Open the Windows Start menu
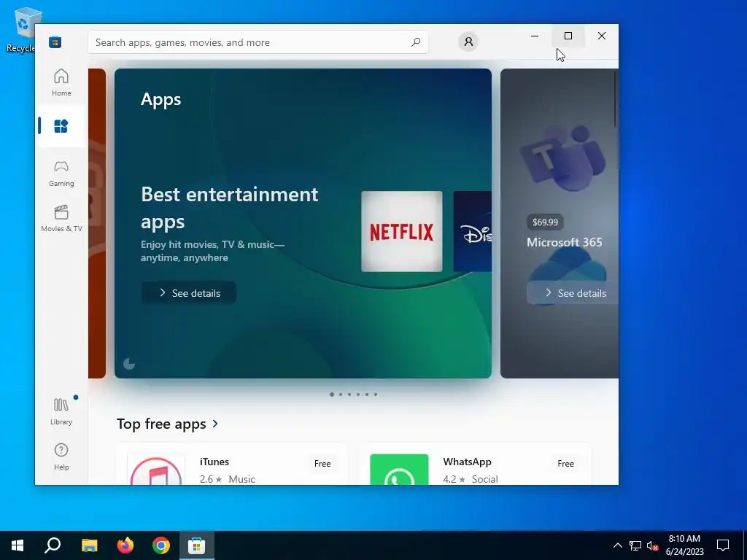Viewport: 747px width, 560px height. pos(18,545)
